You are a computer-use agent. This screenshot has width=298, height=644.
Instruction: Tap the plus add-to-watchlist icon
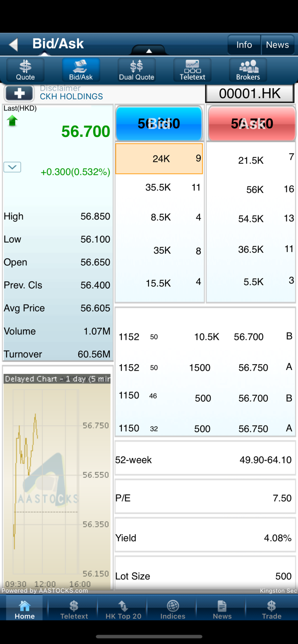coord(19,93)
